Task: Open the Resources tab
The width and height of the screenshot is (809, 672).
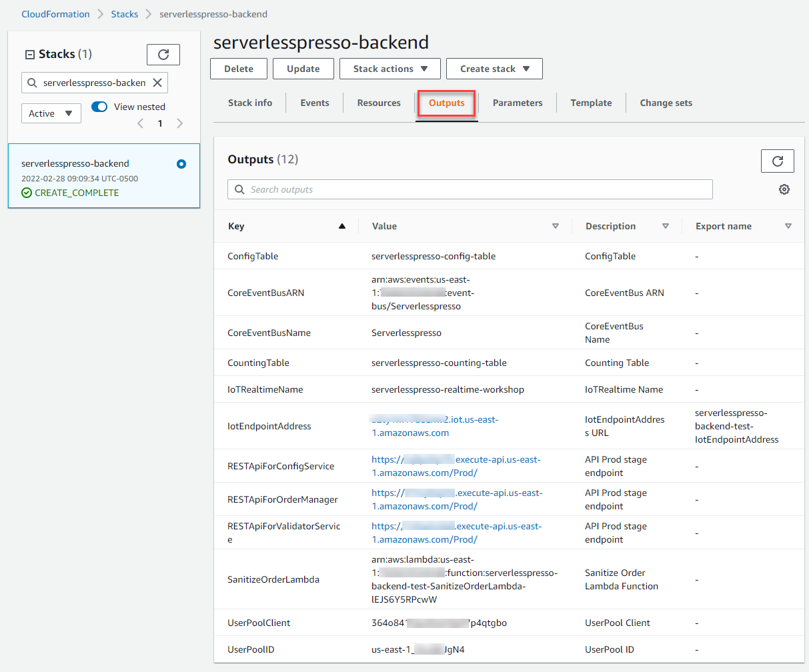Action: click(x=379, y=103)
